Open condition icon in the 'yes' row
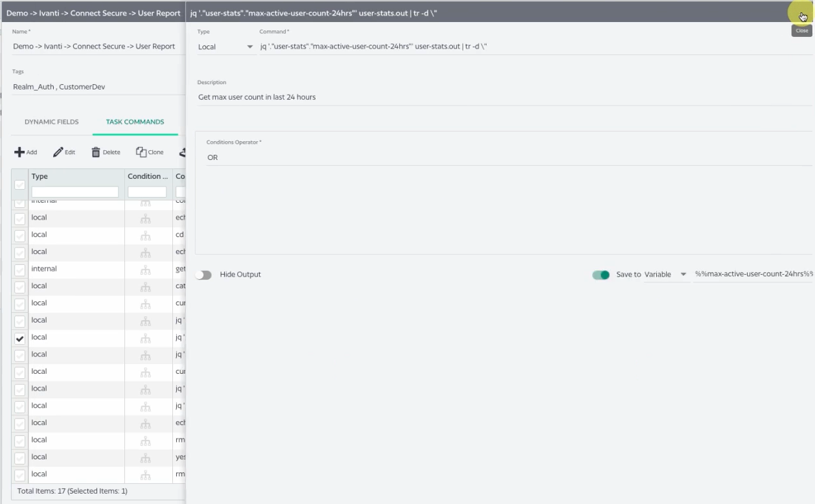The image size is (815, 504). coord(146,457)
